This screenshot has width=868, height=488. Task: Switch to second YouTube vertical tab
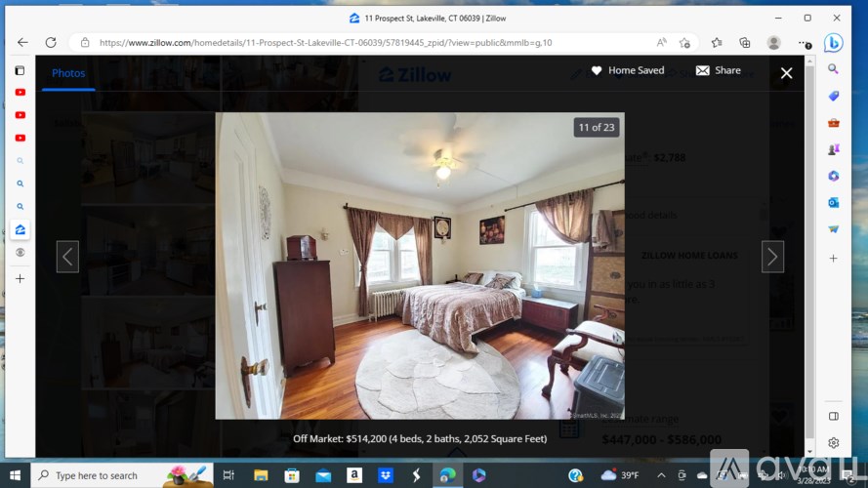(x=20, y=115)
